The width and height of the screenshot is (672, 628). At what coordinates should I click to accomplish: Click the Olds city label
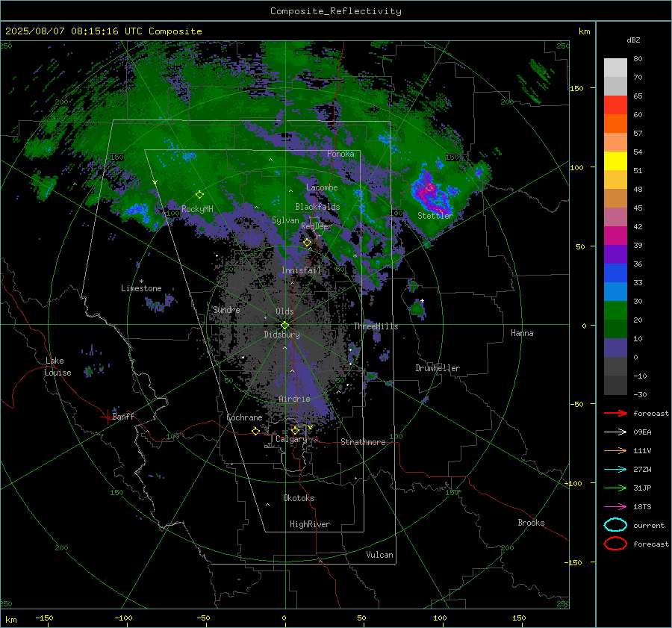(284, 311)
